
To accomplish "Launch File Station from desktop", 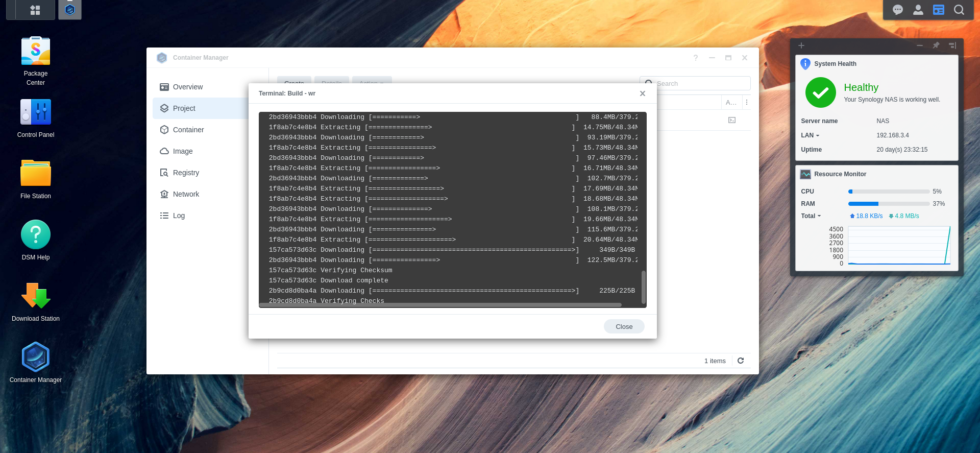I will (x=36, y=174).
